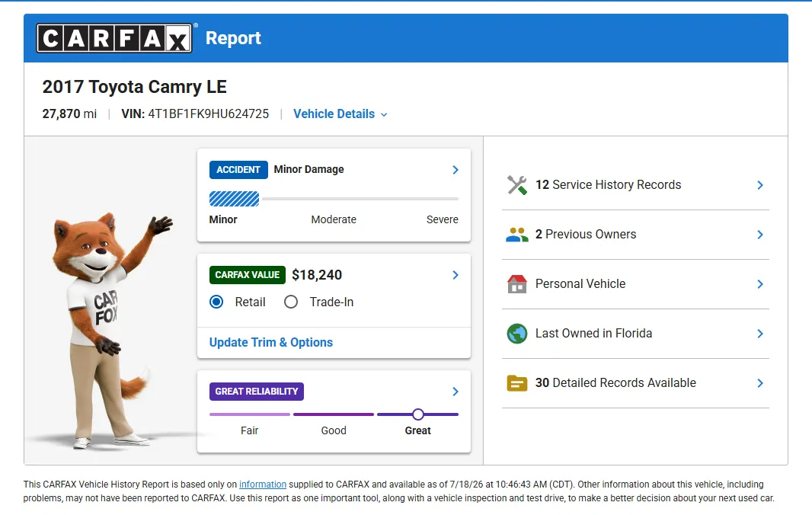Click 30 Detailed Records Available text
812x515 pixels.
click(615, 383)
